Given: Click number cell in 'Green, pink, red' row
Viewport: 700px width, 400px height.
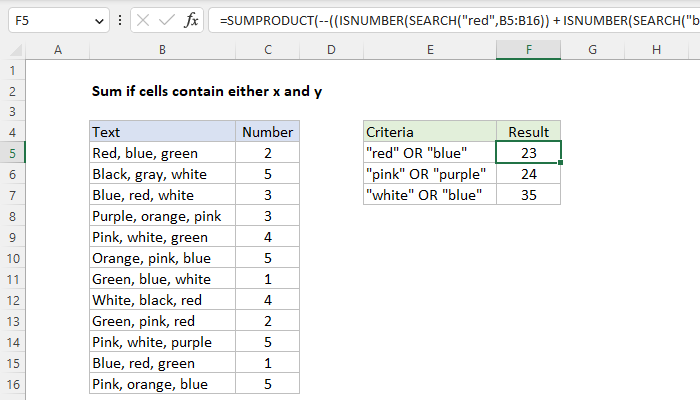Looking at the screenshot, I should (267, 321).
